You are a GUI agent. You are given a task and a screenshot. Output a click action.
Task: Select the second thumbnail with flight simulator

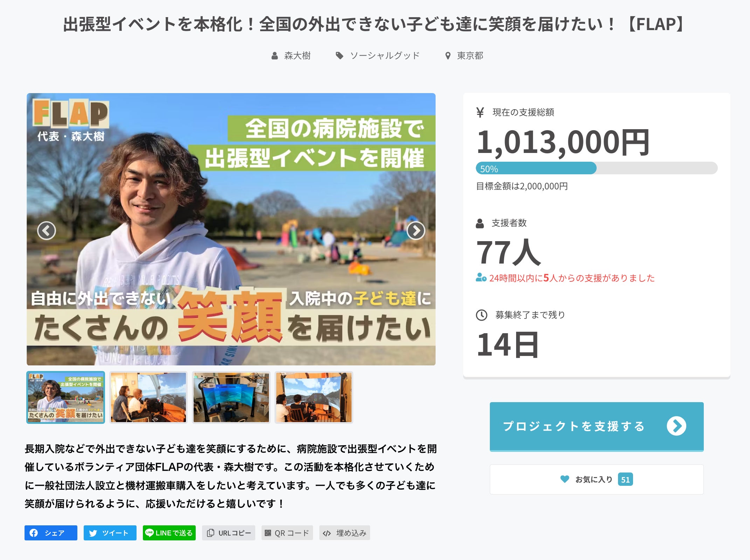(148, 397)
